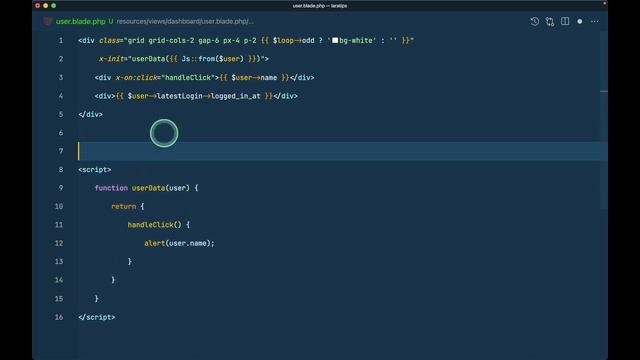Click the 'function' keyword on line 9
Screen dimensions: 640x360
click(x=111, y=188)
